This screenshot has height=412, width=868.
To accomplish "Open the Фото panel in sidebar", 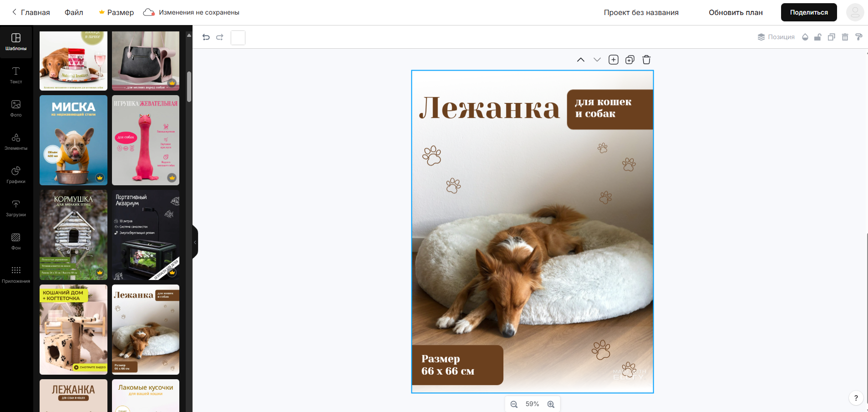I will click(16, 108).
